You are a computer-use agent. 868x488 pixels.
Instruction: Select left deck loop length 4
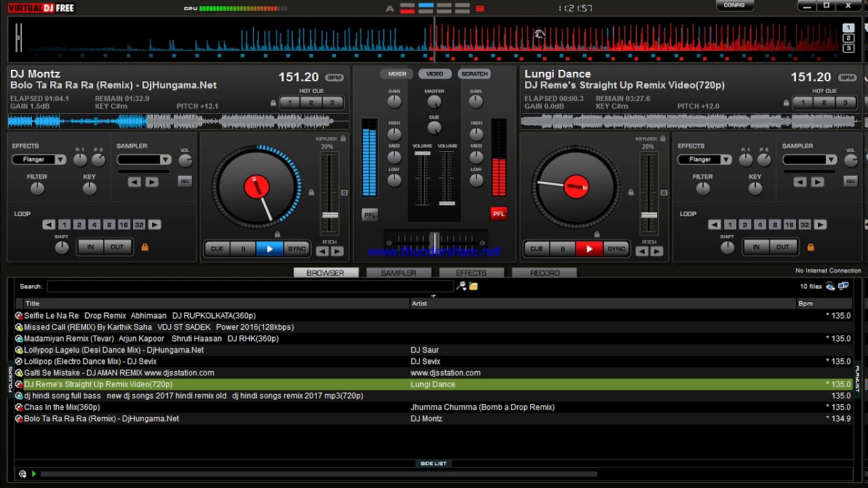pyautogui.click(x=94, y=225)
